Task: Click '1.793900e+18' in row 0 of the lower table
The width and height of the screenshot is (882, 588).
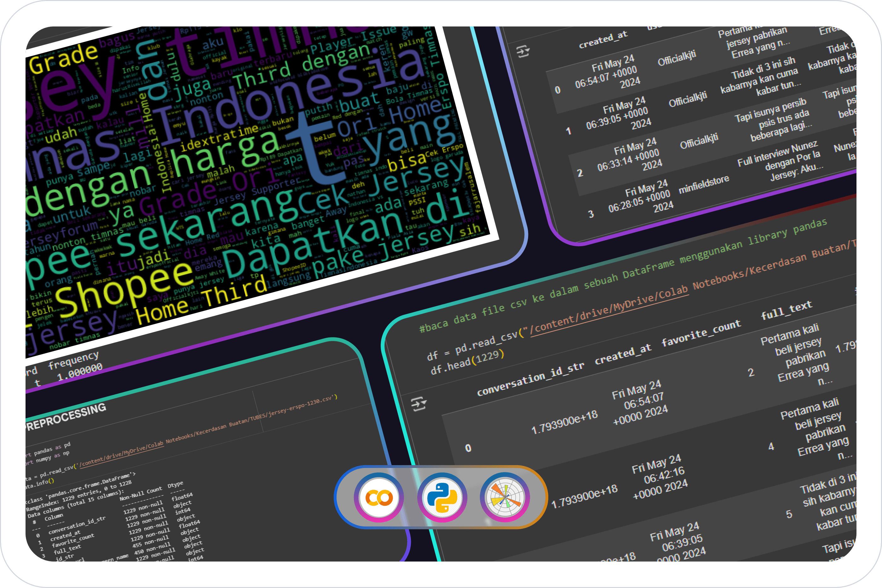Action: point(564,422)
